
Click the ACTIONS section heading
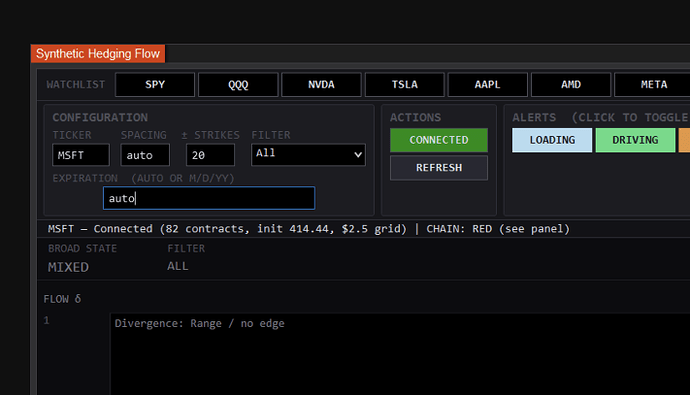point(415,117)
